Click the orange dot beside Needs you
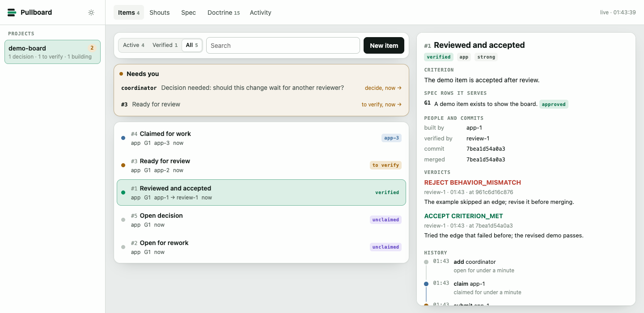The width and height of the screenshot is (644, 313). [x=121, y=74]
